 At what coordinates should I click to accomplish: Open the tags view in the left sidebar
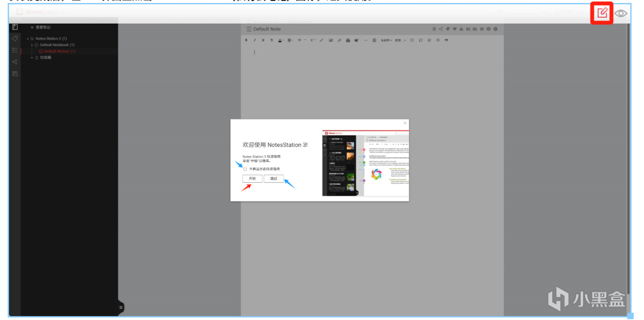pyautogui.click(x=15, y=39)
